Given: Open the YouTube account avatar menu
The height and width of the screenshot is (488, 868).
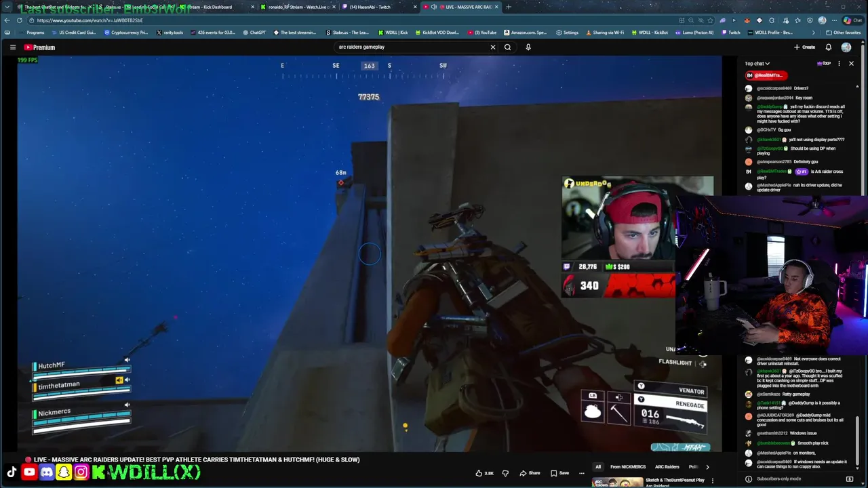Looking at the screenshot, I should [x=846, y=47].
